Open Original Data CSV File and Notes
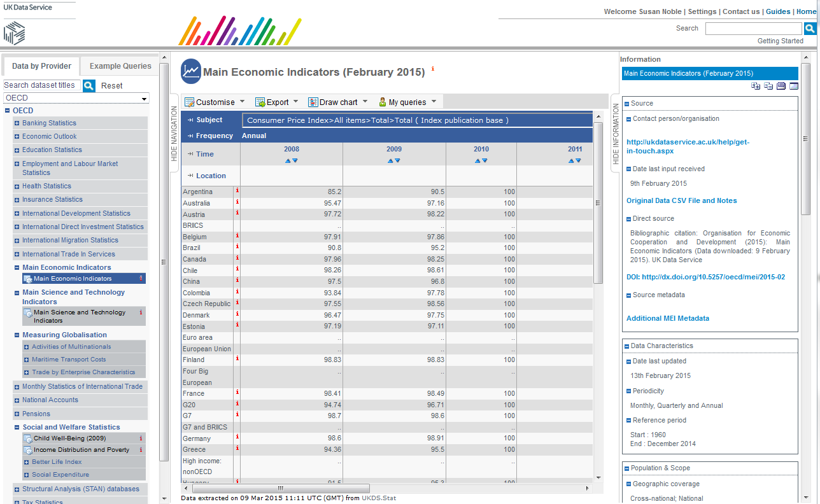This screenshot has height=504, width=820. [x=682, y=200]
